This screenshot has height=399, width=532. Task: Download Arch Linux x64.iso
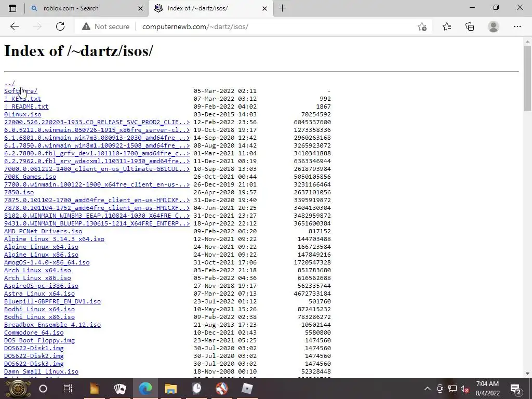[37, 270]
